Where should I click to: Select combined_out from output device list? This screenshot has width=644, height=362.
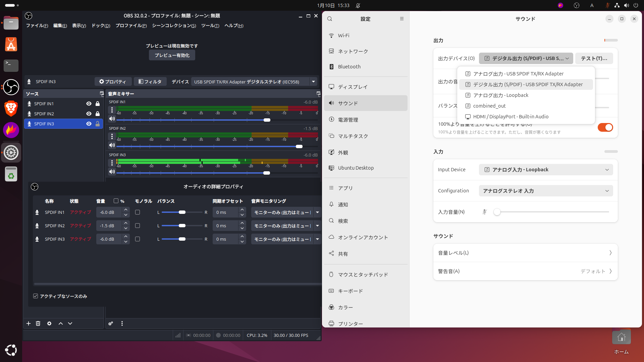(x=489, y=106)
